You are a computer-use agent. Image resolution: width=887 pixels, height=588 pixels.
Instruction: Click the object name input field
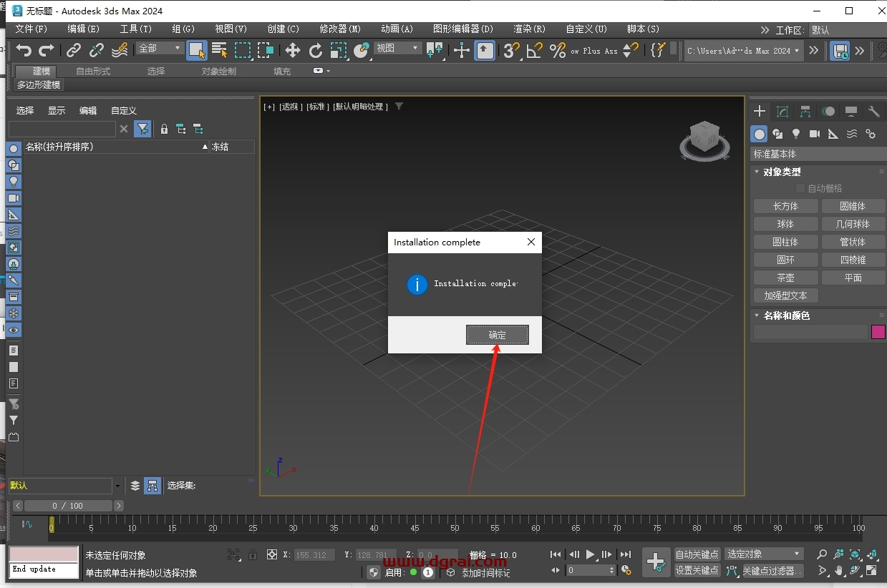point(810,332)
